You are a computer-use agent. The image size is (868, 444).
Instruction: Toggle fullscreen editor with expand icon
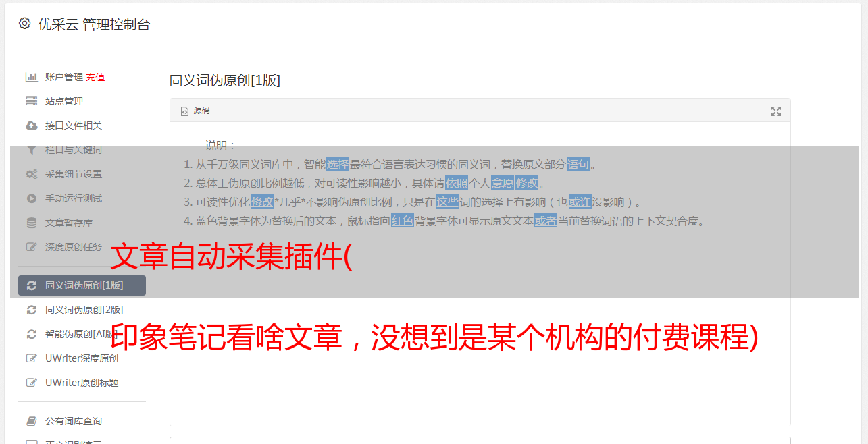coord(776,111)
